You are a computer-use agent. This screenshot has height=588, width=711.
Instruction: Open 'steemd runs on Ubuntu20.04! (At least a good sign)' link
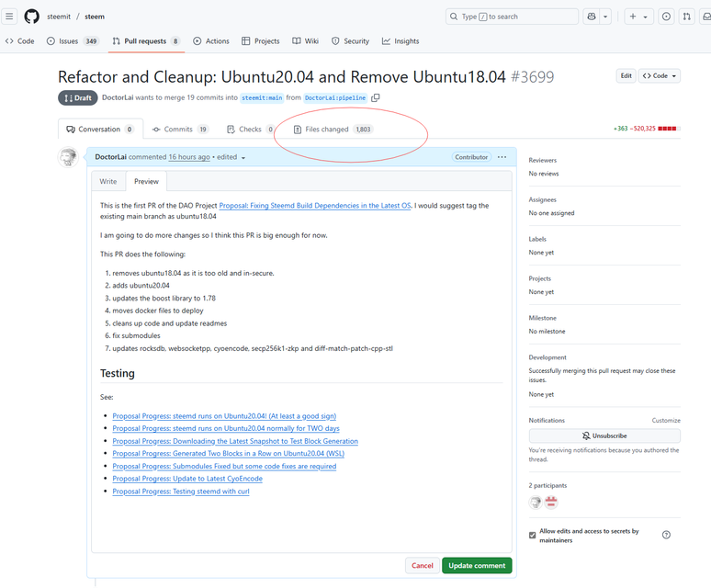pyautogui.click(x=224, y=415)
